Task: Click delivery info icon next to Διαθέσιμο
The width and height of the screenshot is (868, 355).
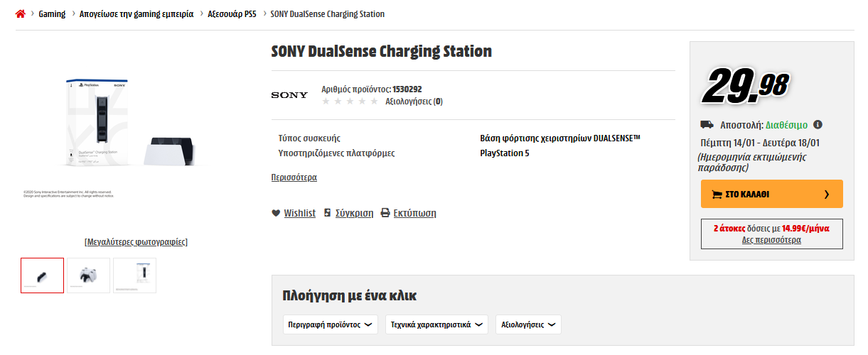Action: point(818,124)
